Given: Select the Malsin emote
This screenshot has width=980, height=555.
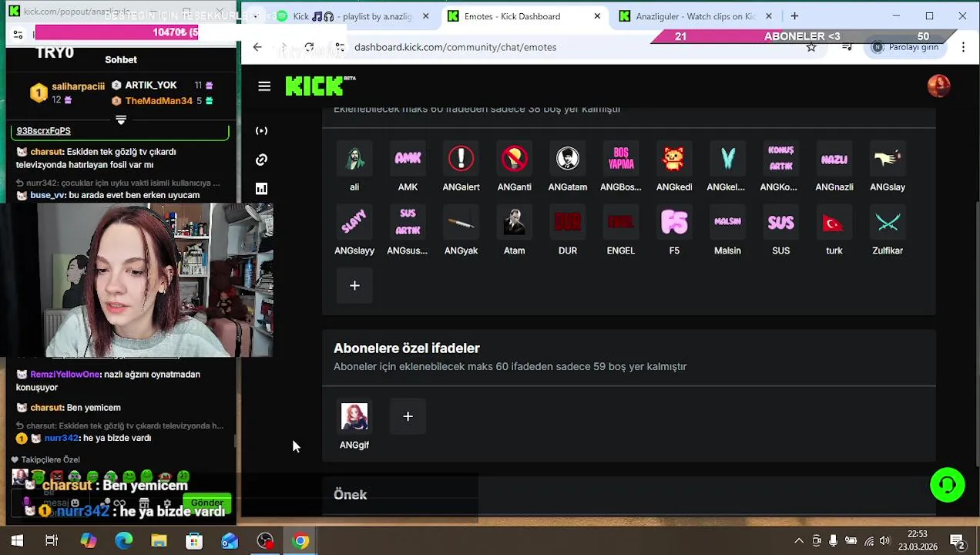Looking at the screenshot, I should pyautogui.click(x=727, y=222).
